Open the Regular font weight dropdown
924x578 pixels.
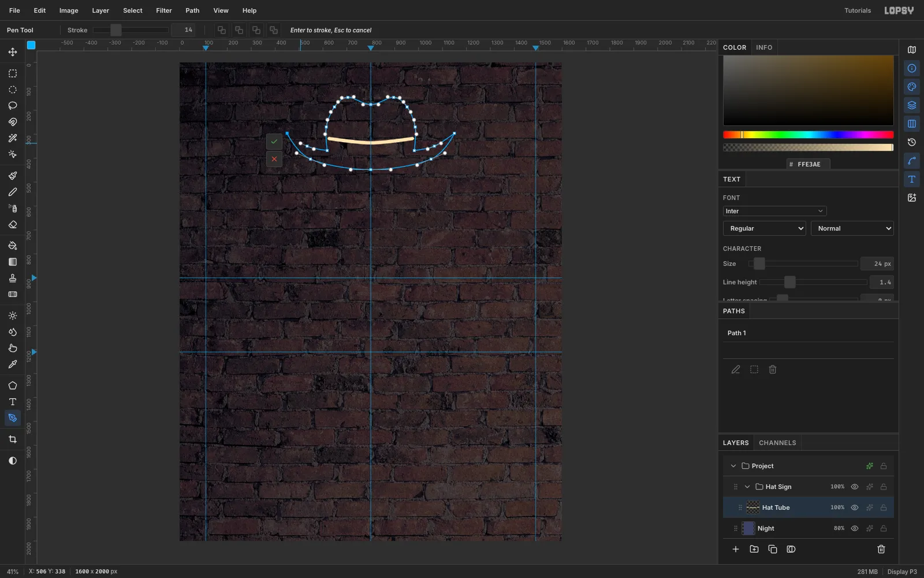(765, 228)
